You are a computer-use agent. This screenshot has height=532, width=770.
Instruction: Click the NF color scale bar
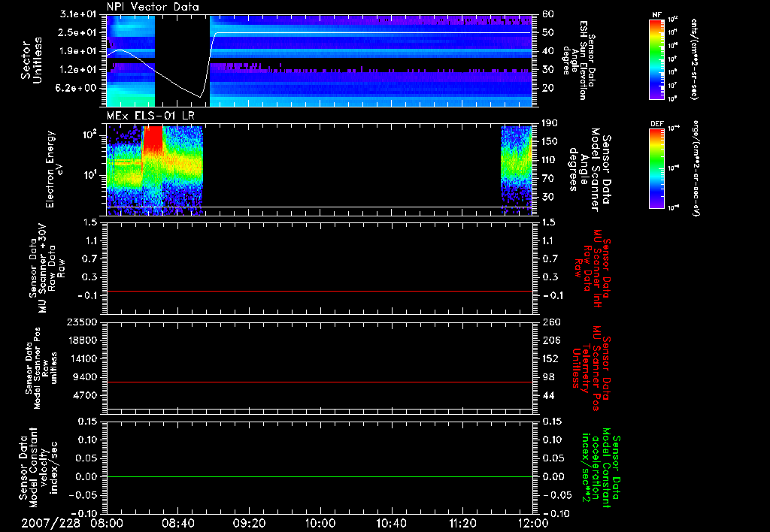click(656, 59)
